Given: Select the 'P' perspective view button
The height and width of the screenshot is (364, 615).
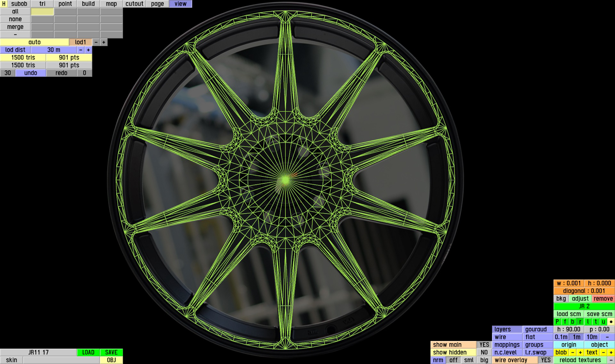Looking at the screenshot, I should point(557,322).
